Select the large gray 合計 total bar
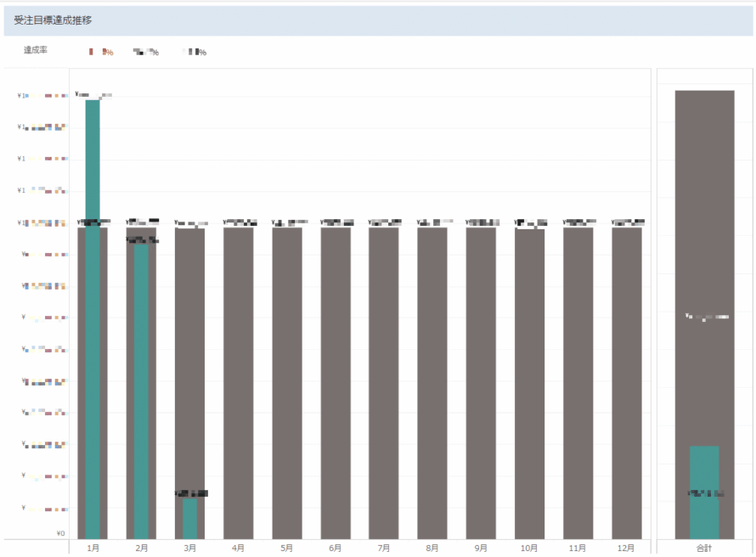Screen dimensions: 756x557 pos(704,255)
